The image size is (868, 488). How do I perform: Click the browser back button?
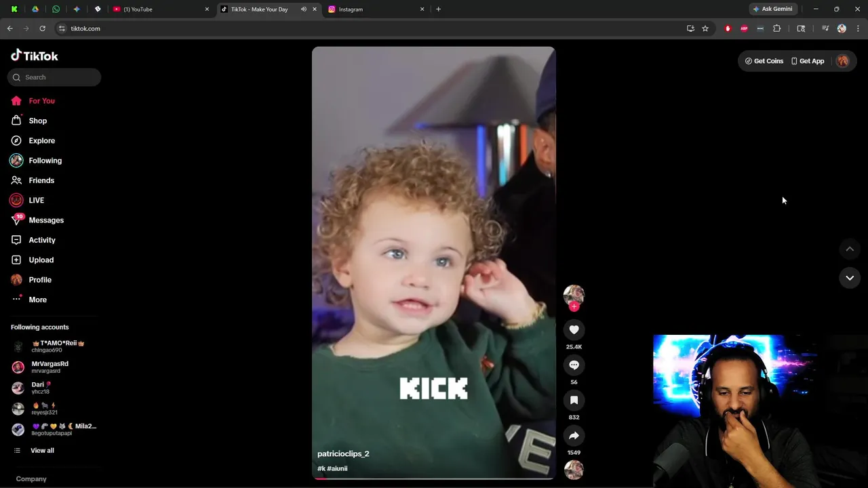10,28
